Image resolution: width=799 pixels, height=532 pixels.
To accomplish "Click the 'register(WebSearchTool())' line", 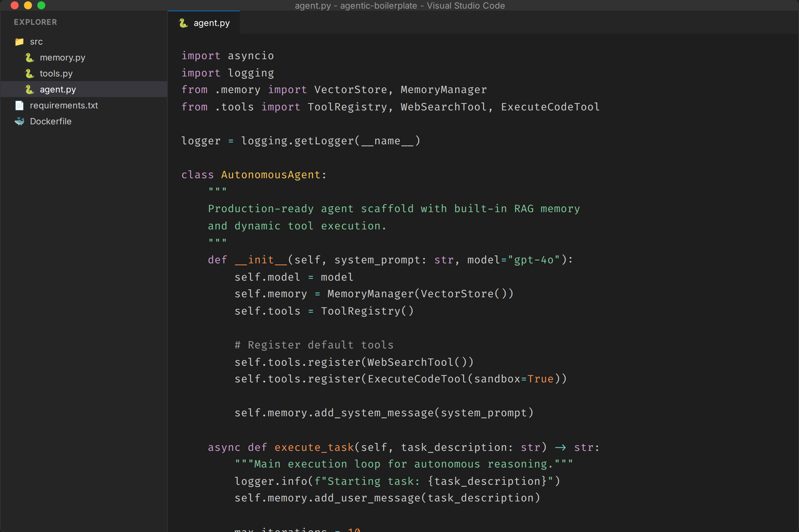I will point(354,362).
